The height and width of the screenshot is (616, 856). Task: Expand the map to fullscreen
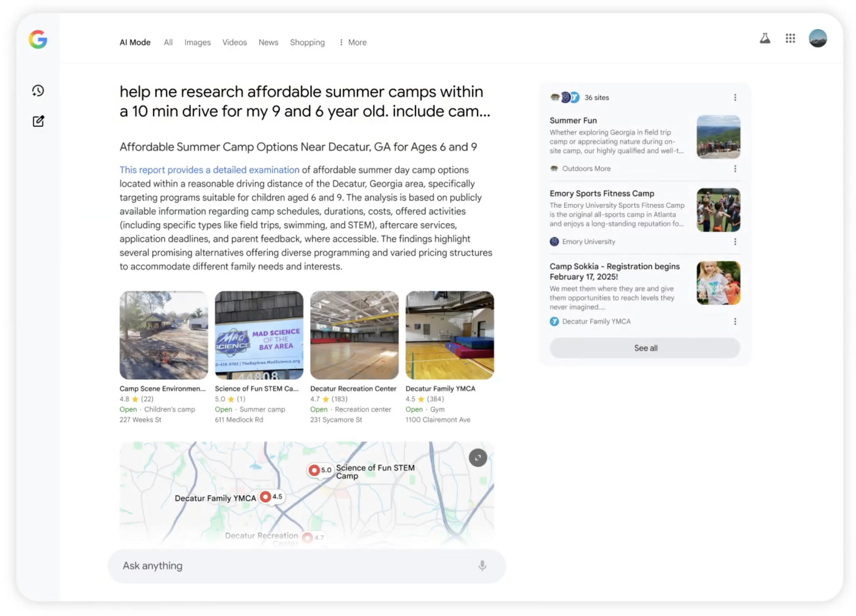[478, 458]
